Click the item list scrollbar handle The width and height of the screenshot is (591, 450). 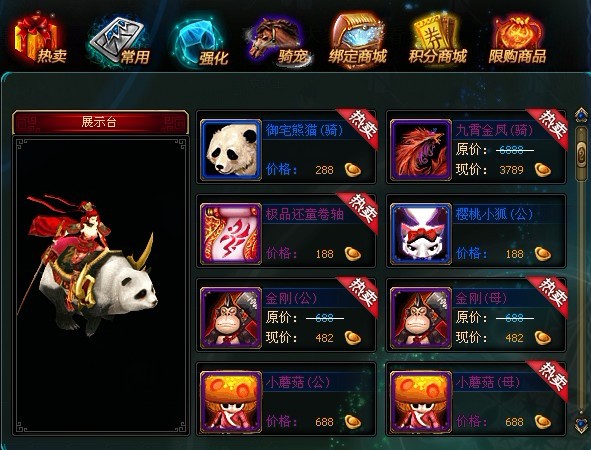581,154
